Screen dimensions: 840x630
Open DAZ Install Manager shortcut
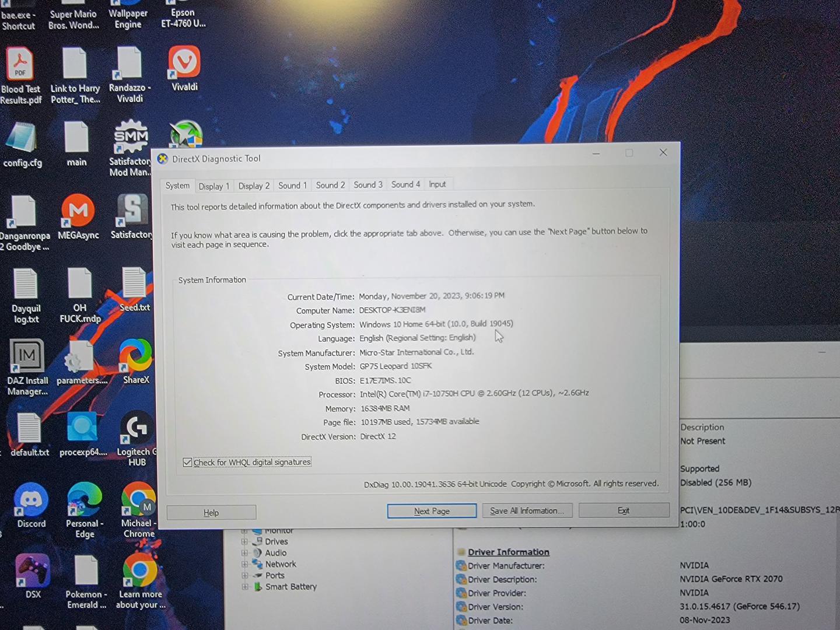coord(27,356)
